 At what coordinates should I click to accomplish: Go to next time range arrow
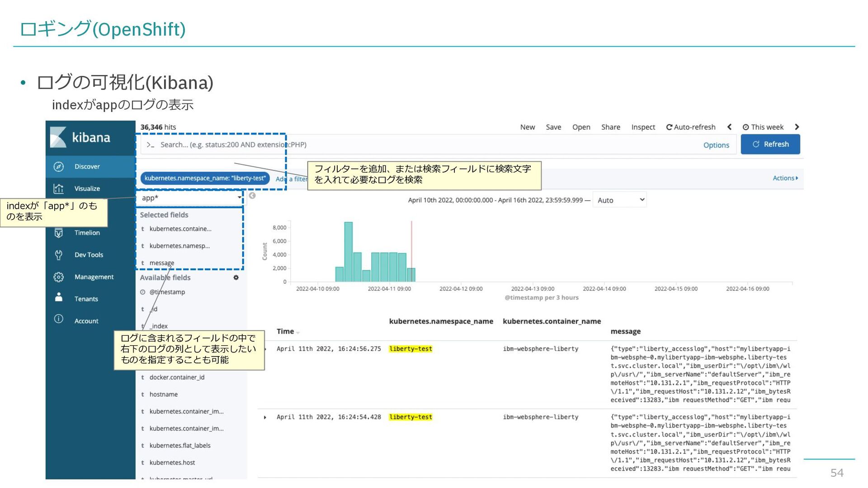(797, 127)
